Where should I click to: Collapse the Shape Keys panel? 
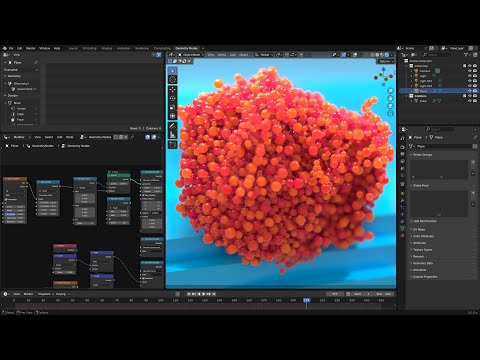point(421,185)
